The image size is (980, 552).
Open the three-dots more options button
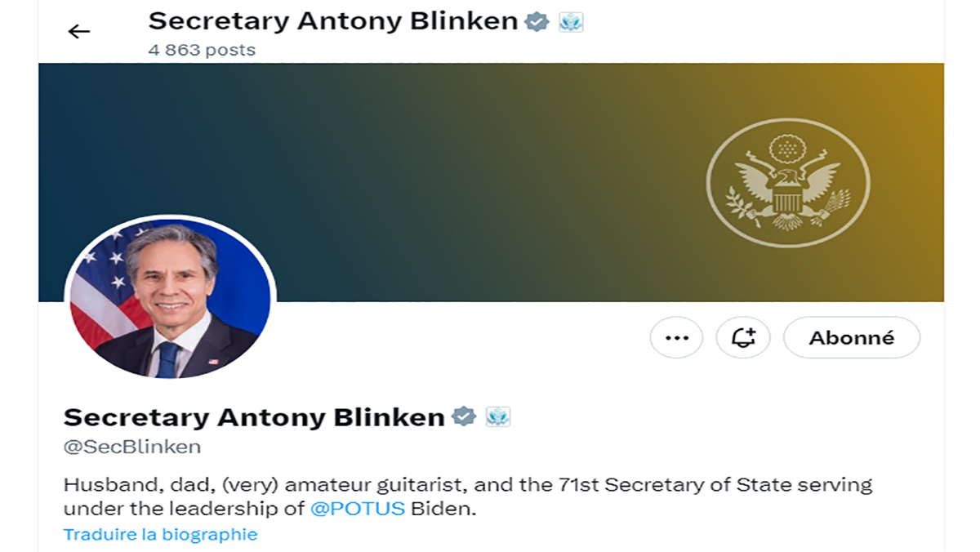click(676, 337)
